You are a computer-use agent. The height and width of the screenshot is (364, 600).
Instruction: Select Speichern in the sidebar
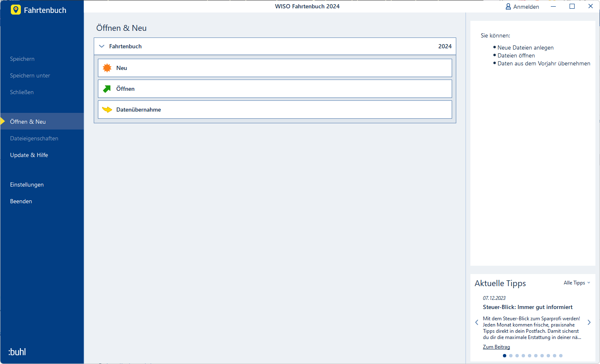22,59
